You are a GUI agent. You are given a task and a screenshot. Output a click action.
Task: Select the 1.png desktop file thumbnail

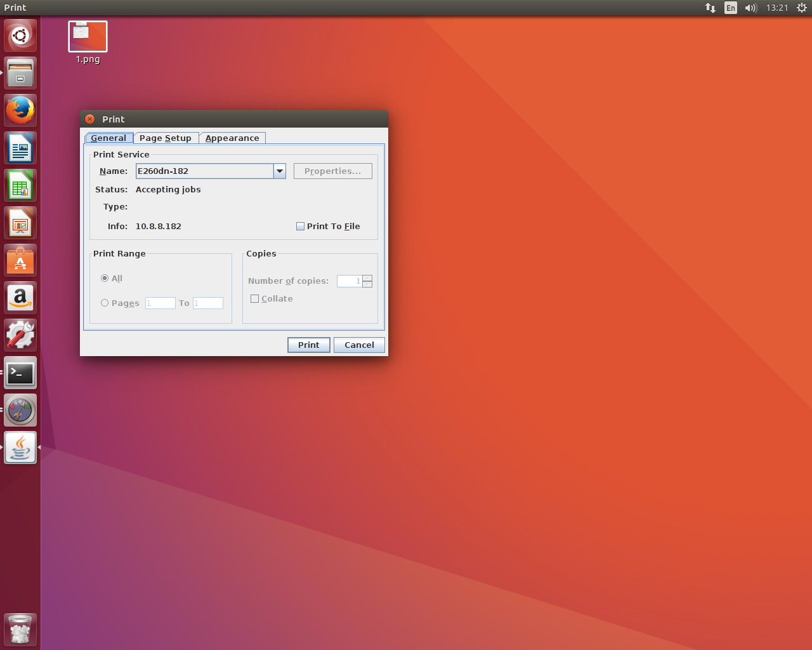click(x=88, y=37)
